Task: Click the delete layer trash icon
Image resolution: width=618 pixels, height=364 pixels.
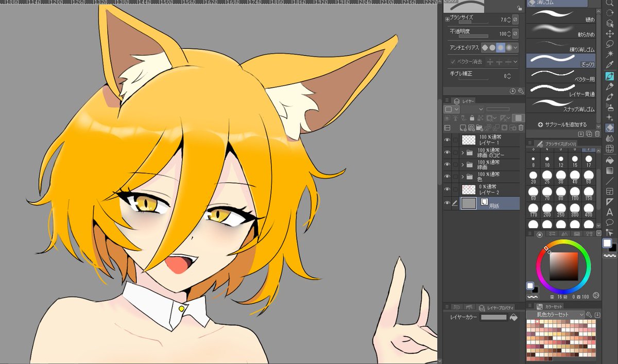Action: [x=521, y=127]
